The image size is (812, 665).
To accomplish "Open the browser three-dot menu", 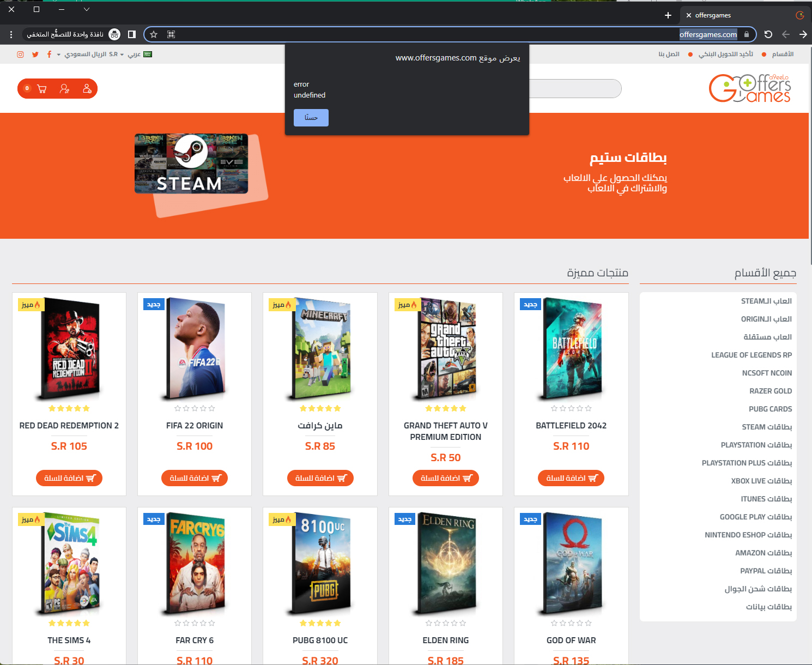I will pyautogui.click(x=11, y=34).
